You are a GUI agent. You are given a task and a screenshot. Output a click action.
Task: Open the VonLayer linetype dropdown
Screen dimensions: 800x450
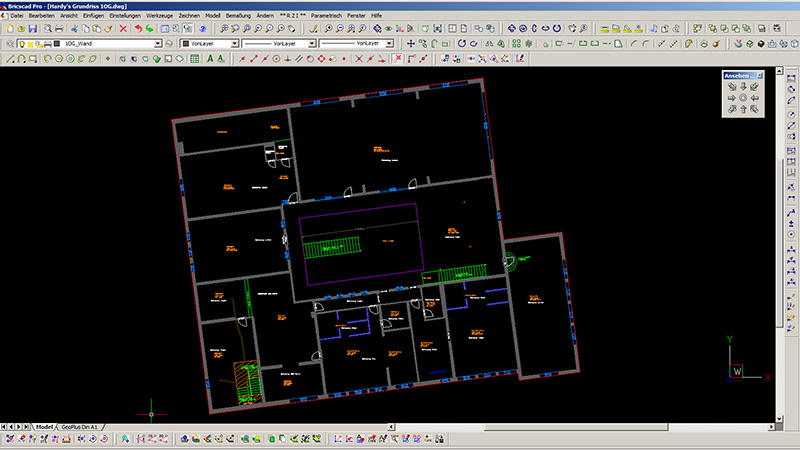click(312, 44)
